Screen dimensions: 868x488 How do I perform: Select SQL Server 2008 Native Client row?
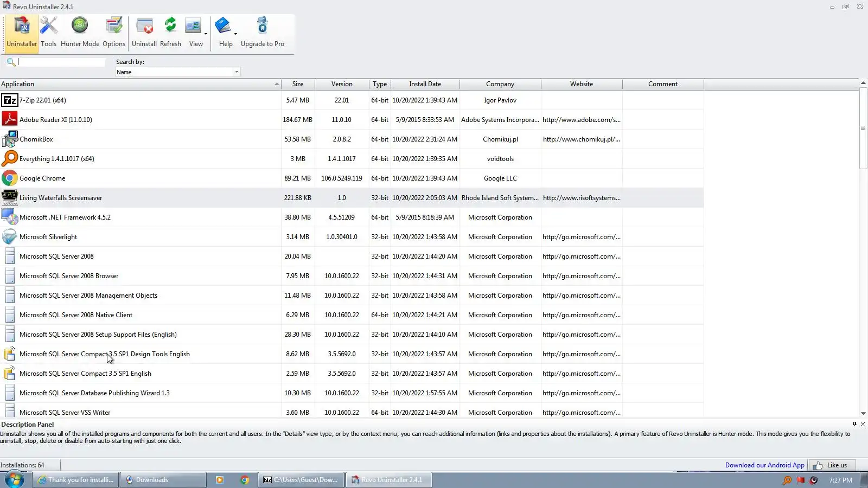click(x=352, y=315)
